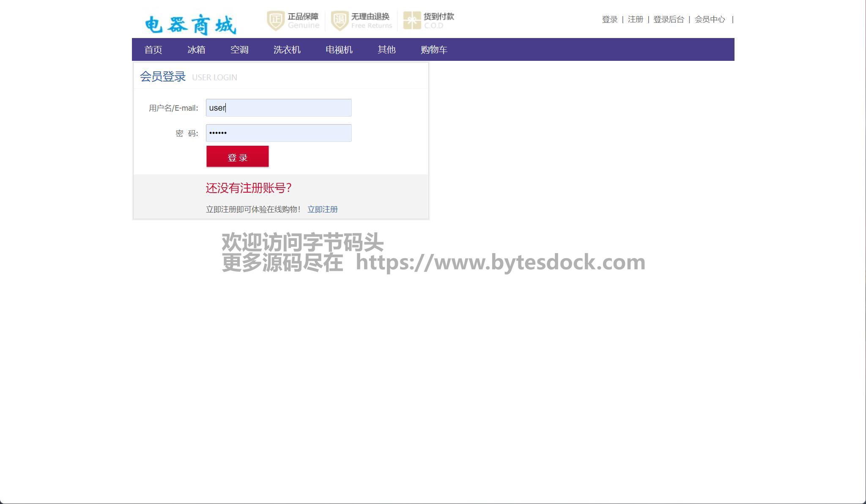Open the 注册 link in header
This screenshot has height=504, width=866.
[x=635, y=19]
